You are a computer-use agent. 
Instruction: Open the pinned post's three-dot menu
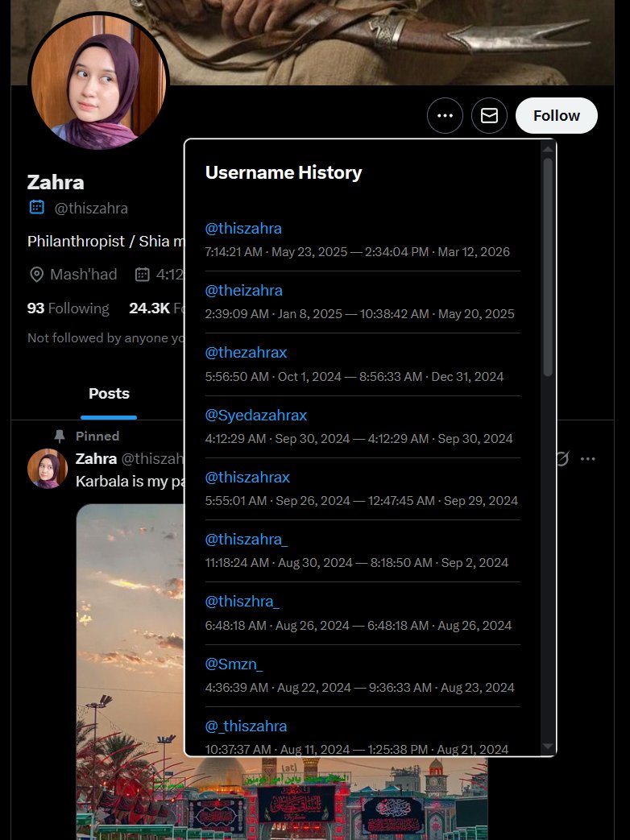(587, 459)
